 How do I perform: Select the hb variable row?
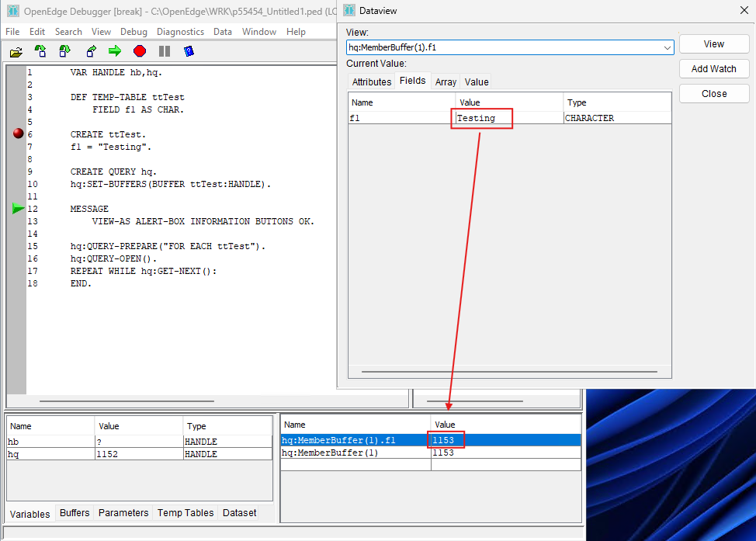click(140, 442)
